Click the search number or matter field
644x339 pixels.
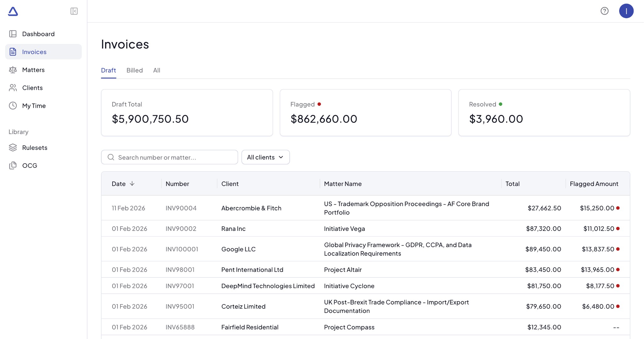click(x=170, y=157)
